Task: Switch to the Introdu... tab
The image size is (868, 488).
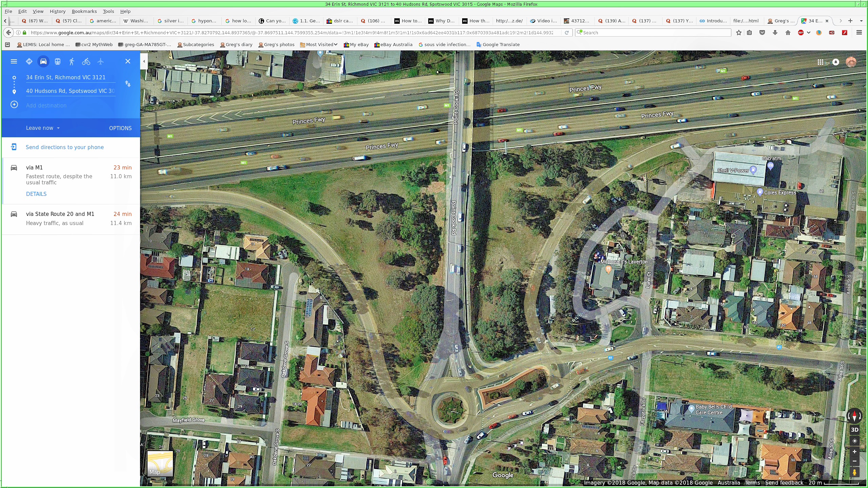Action: (713, 21)
